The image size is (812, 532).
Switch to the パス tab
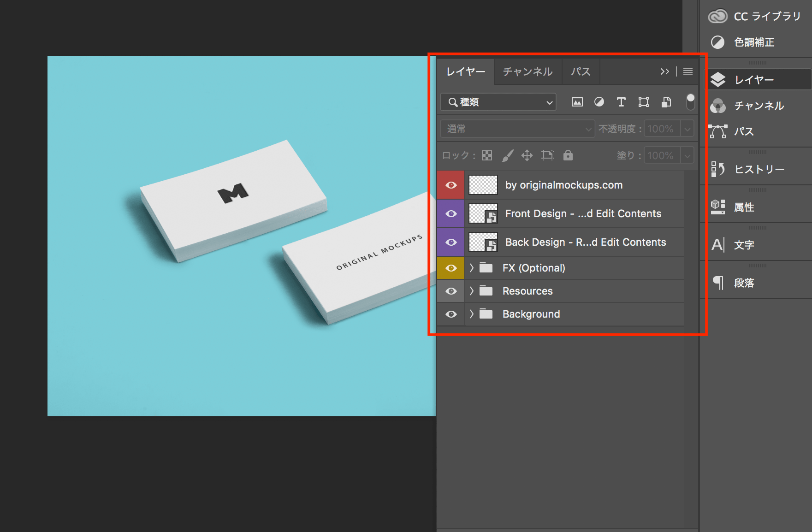[x=581, y=71]
